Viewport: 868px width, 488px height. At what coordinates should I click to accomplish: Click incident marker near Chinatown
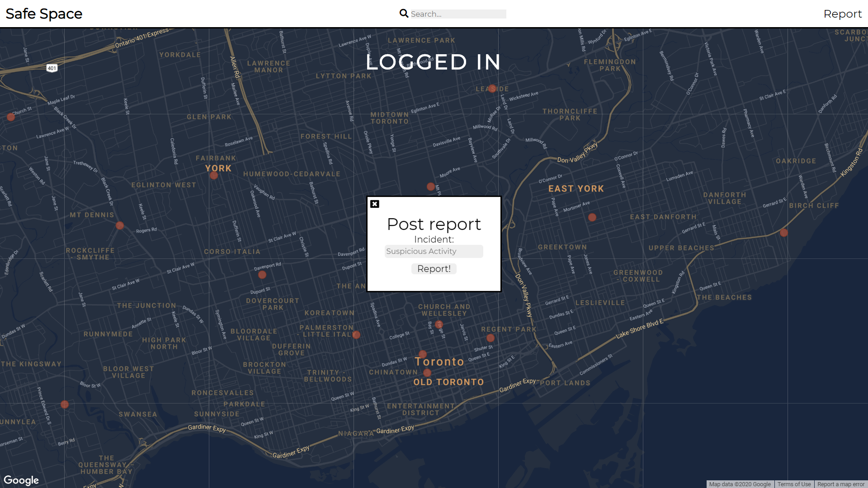click(x=427, y=373)
